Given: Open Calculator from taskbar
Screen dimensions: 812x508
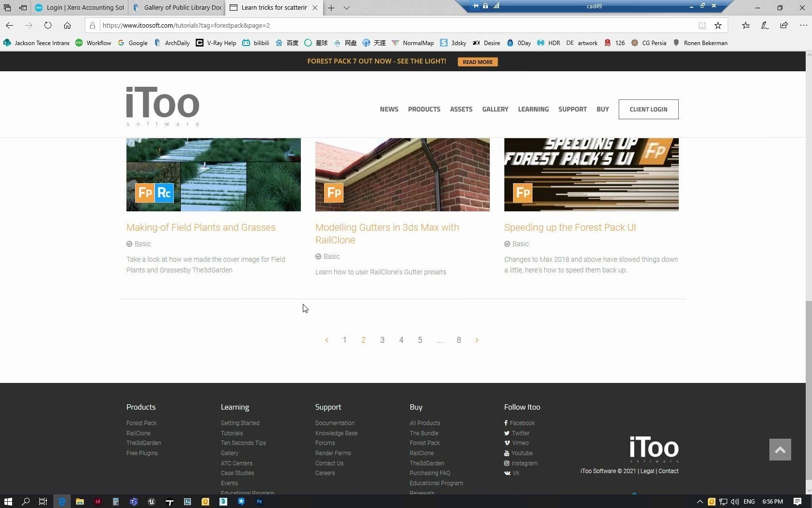Looking at the screenshot, I should tap(115, 502).
